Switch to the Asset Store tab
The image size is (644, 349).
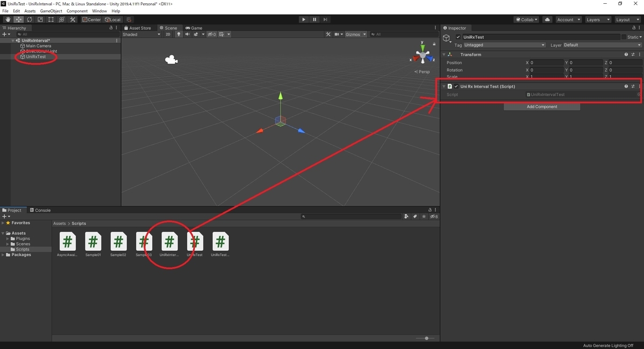pos(137,28)
